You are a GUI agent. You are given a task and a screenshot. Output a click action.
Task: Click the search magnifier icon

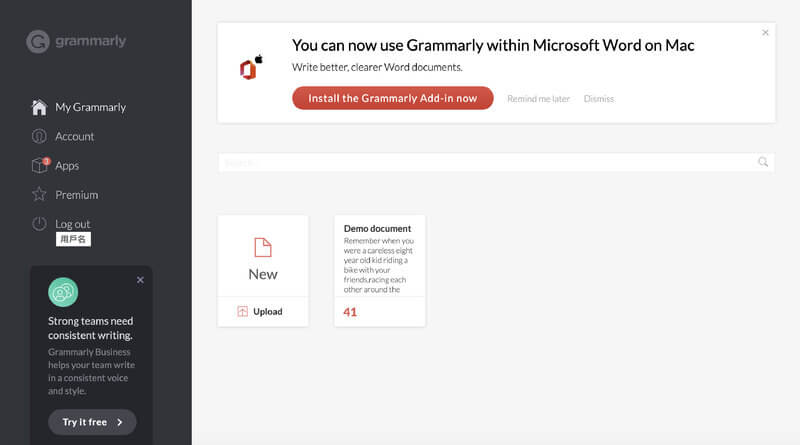763,162
